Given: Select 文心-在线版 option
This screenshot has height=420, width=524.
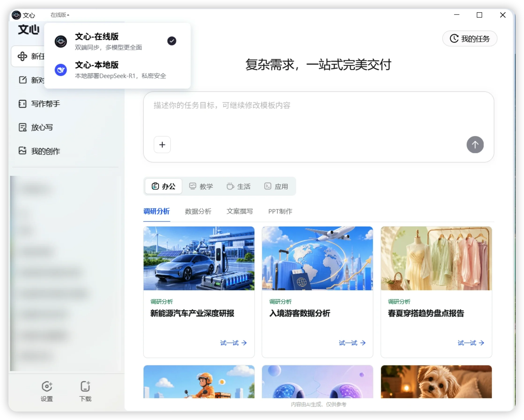Looking at the screenshot, I should coord(117,41).
